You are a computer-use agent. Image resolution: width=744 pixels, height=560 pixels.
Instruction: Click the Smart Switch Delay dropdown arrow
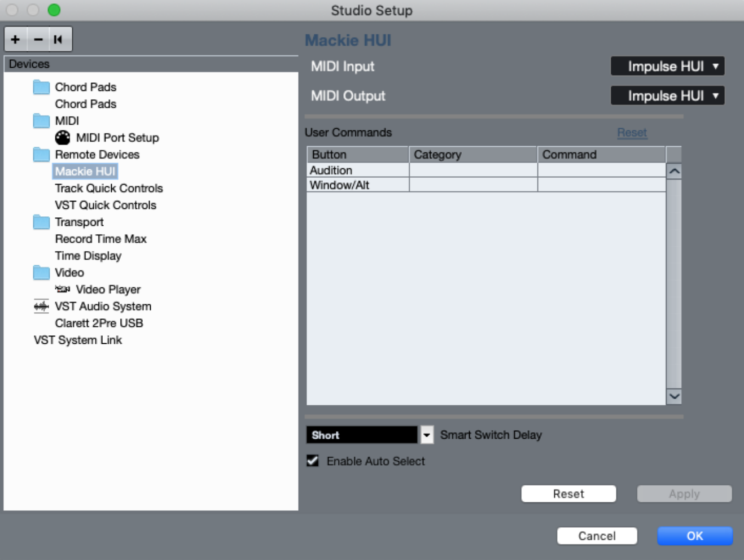(x=427, y=435)
